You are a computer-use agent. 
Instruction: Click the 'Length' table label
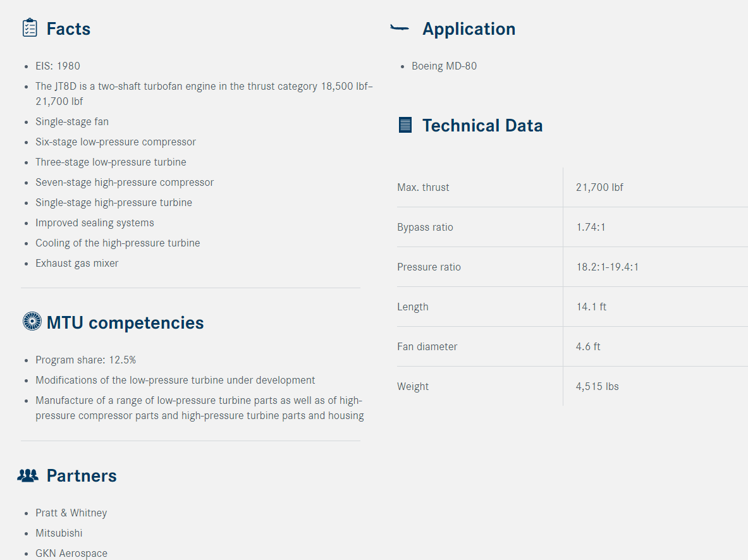[413, 307]
